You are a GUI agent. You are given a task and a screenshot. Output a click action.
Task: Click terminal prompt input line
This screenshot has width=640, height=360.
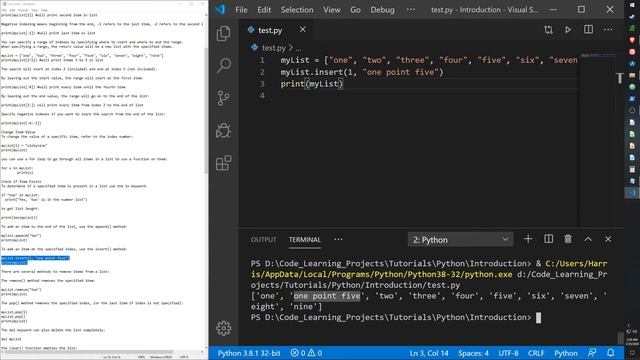click(x=396, y=318)
